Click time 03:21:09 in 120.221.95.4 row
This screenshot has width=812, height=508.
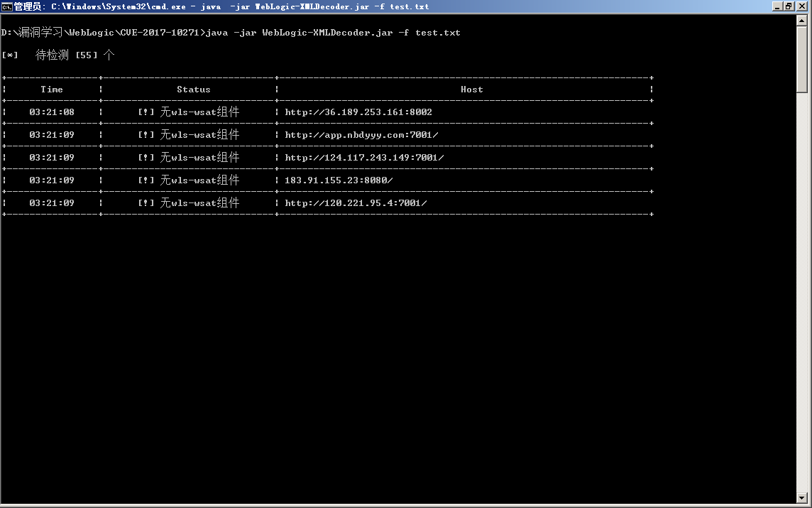coord(52,203)
